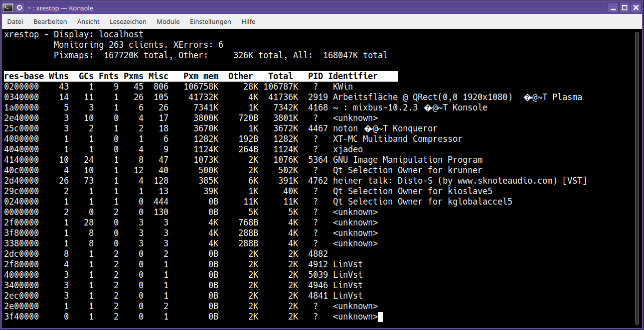Click heiner talk: Disto-S entry

tap(460, 181)
